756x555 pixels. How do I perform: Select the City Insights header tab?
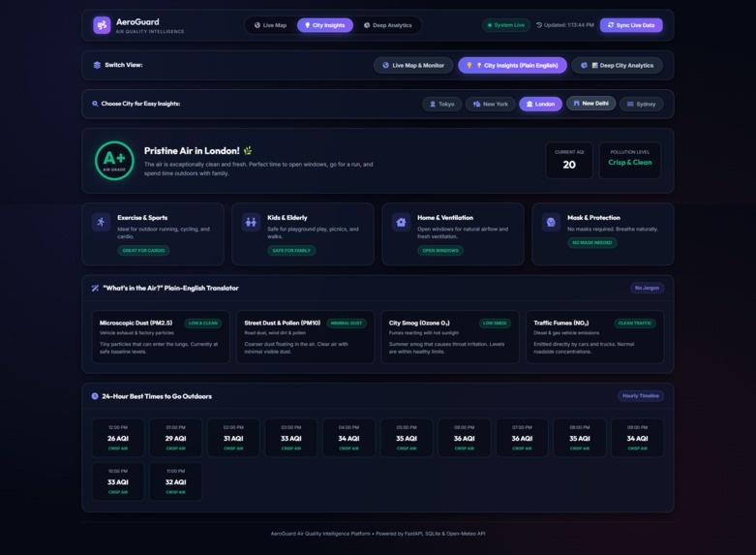point(325,25)
